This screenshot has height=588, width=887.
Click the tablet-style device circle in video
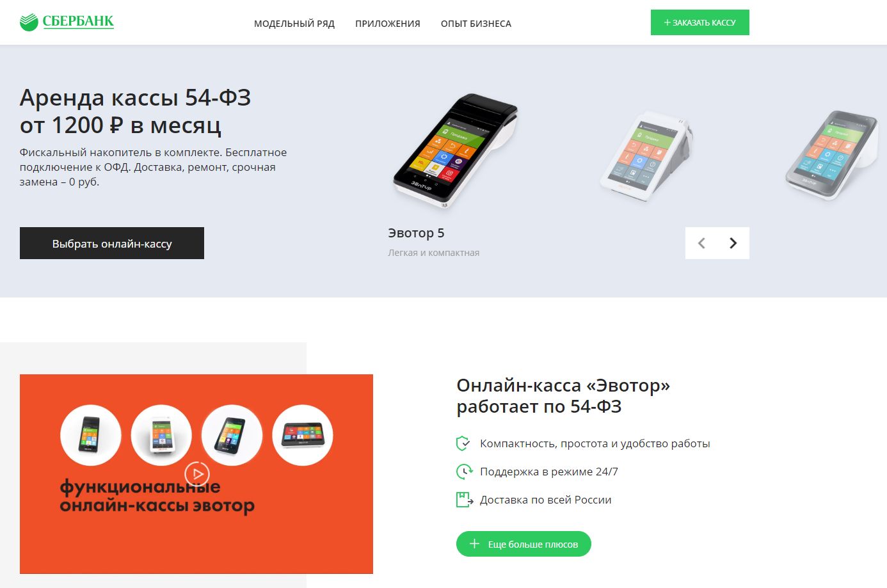coord(303,435)
